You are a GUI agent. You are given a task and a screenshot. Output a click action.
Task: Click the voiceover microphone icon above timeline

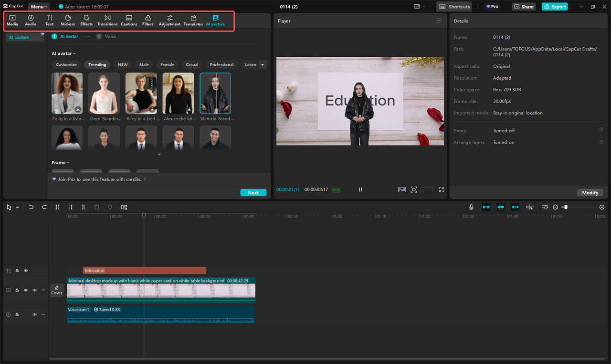[471, 207]
